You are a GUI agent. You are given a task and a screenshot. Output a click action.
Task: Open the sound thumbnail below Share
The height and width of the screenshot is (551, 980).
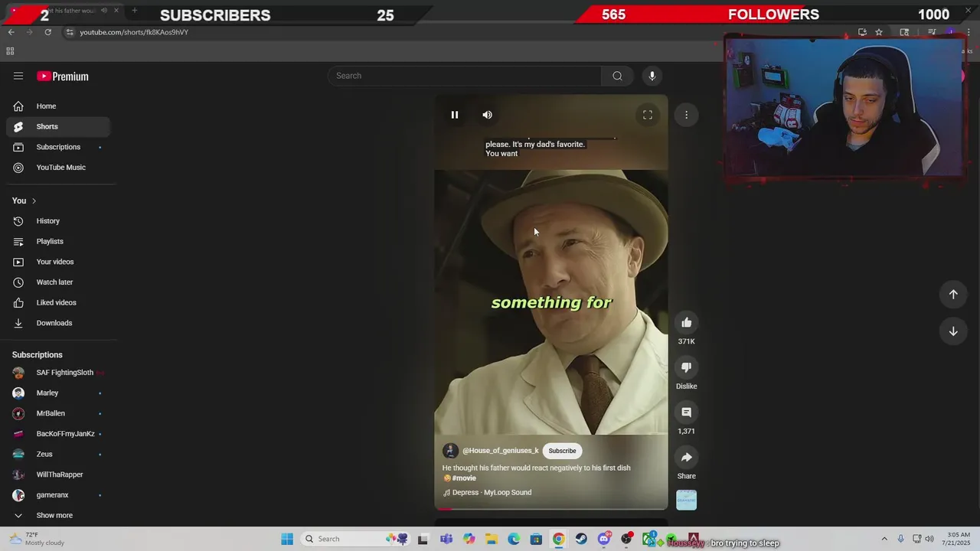pos(687,500)
